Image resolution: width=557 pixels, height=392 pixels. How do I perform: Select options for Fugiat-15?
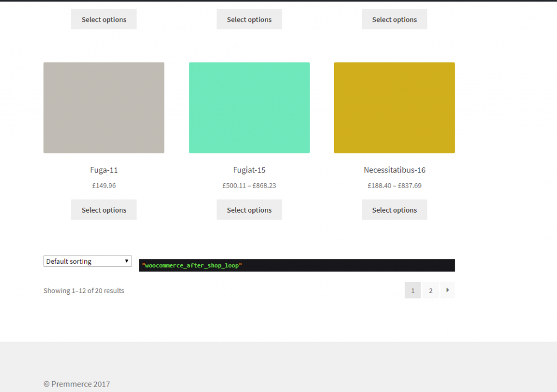pyautogui.click(x=249, y=209)
